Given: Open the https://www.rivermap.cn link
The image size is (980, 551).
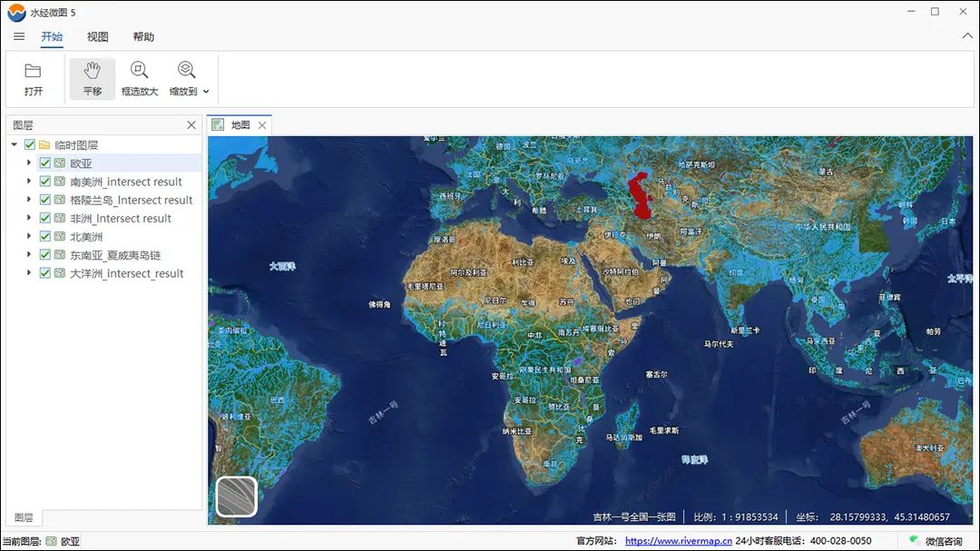Looking at the screenshot, I should [x=678, y=541].
